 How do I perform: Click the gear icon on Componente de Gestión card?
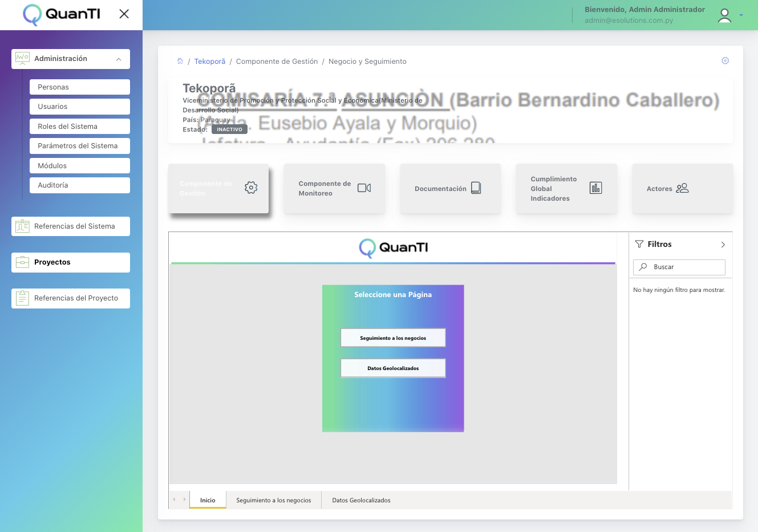251,188
